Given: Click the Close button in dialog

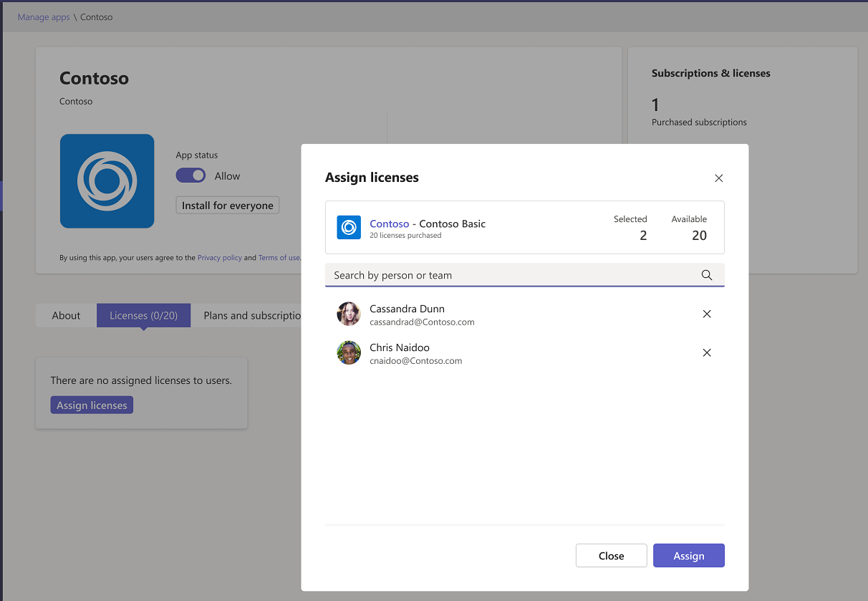Looking at the screenshot, I should (612, 556).
